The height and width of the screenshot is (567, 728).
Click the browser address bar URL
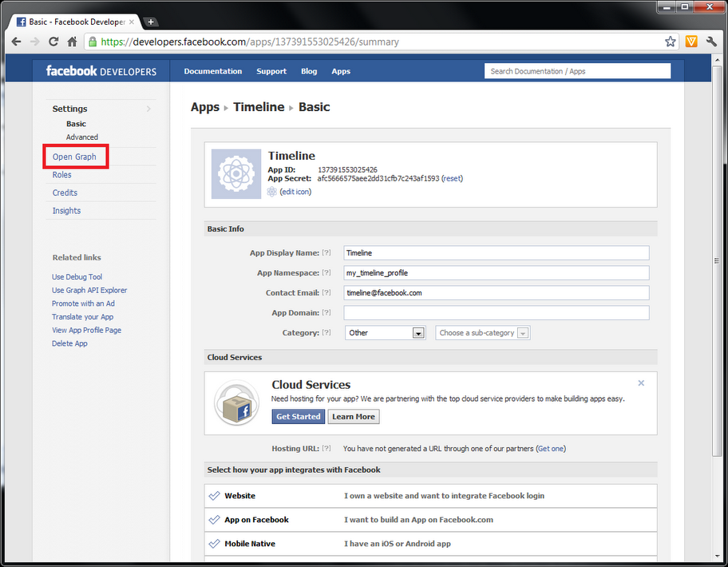[x=250, y=42]
